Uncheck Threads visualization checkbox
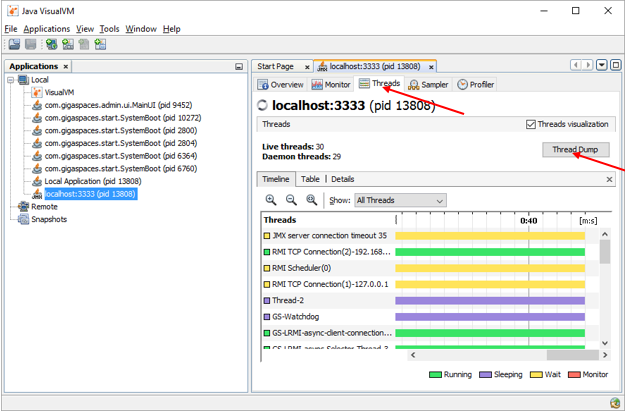The height and width of the screenshot is (412, 625). coord(531,125)
